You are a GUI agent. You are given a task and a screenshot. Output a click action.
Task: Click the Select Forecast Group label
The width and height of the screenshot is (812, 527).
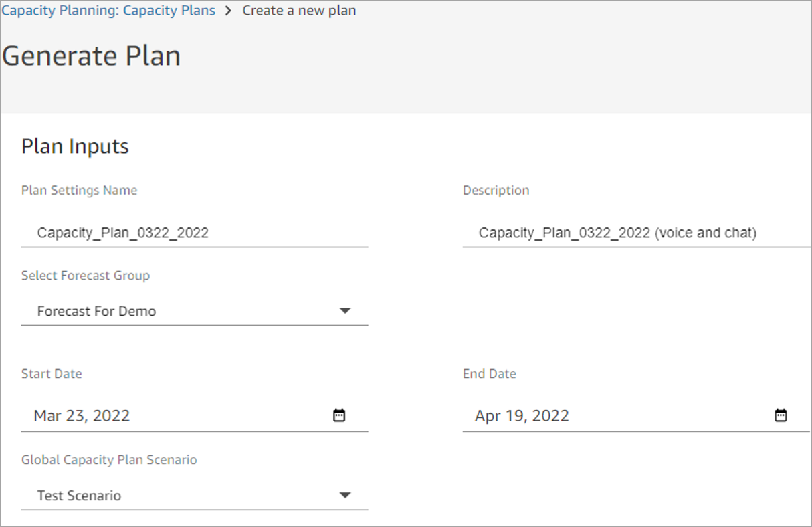(x=86, y=276)
